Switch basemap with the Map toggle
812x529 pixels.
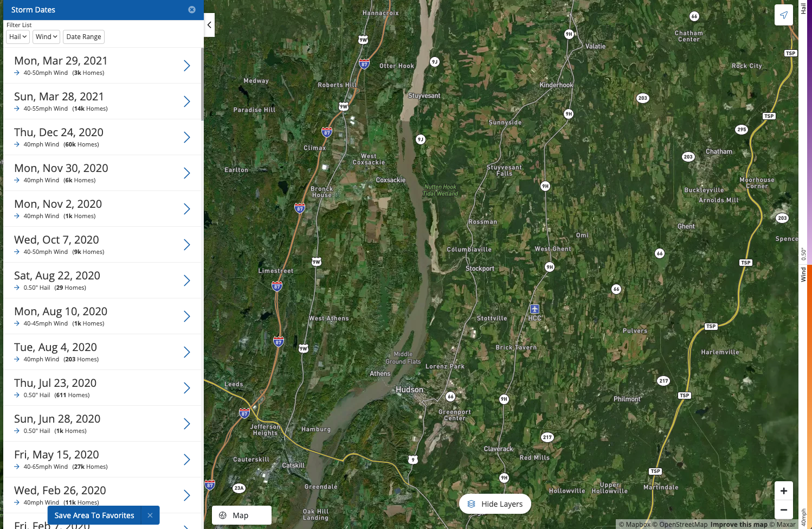click(x=242, y=515)
